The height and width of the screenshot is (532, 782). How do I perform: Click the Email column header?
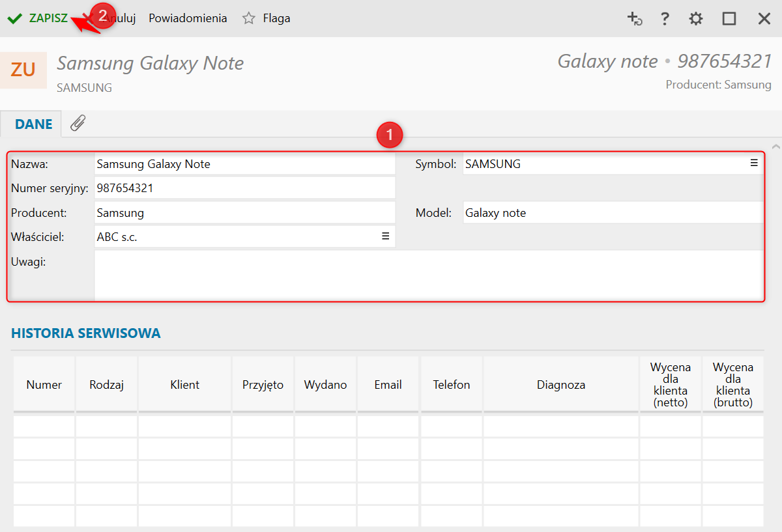click(x=388, y=385)
